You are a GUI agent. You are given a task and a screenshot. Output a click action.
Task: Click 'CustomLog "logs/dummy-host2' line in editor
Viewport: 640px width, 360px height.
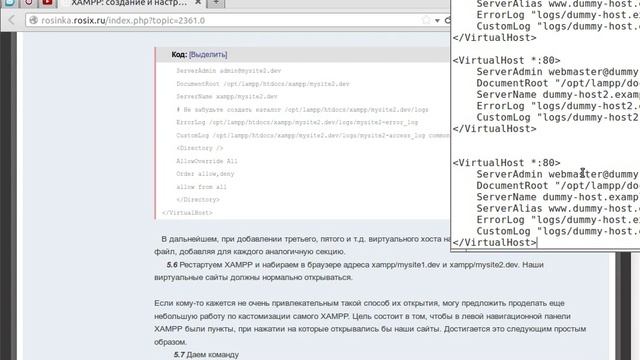tap(558, 118)
